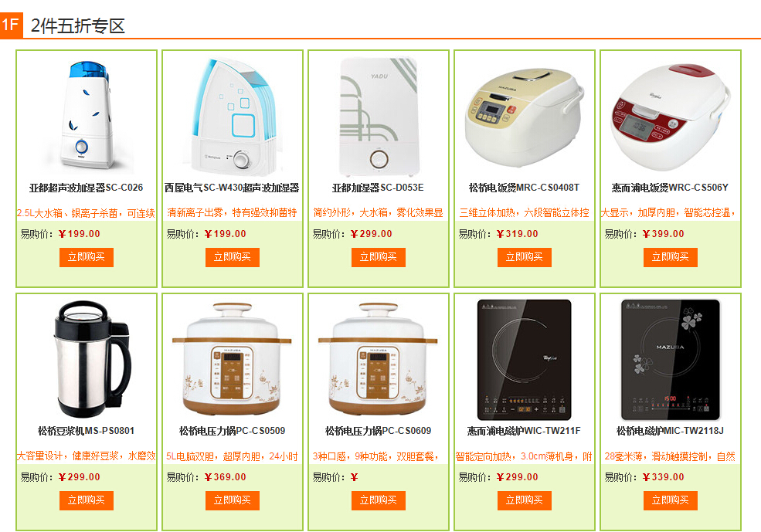Buy the 松桥电磁炉 priced ¥339.00
761x532 pixels.
point(671,500)
